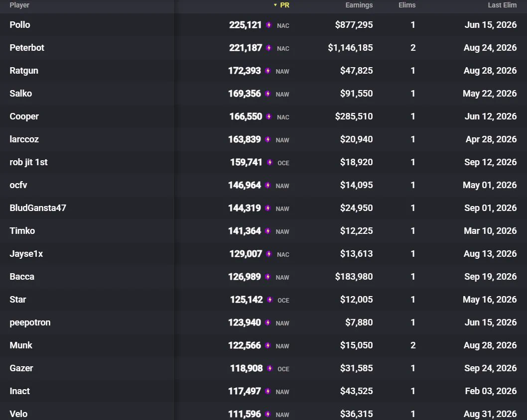This screenshot has width=527, height=420.
Task: Open the Velo player name
Action: pyautogui.click(x=18, y=414)
